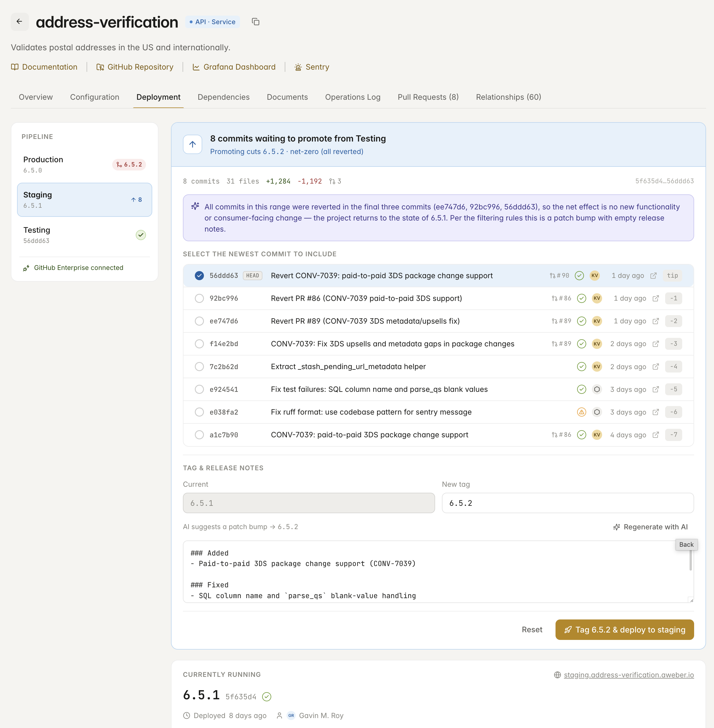
Task: Click the Current tag 6.5.1 field
Action: pyautogui.click(x=309, y=503)
